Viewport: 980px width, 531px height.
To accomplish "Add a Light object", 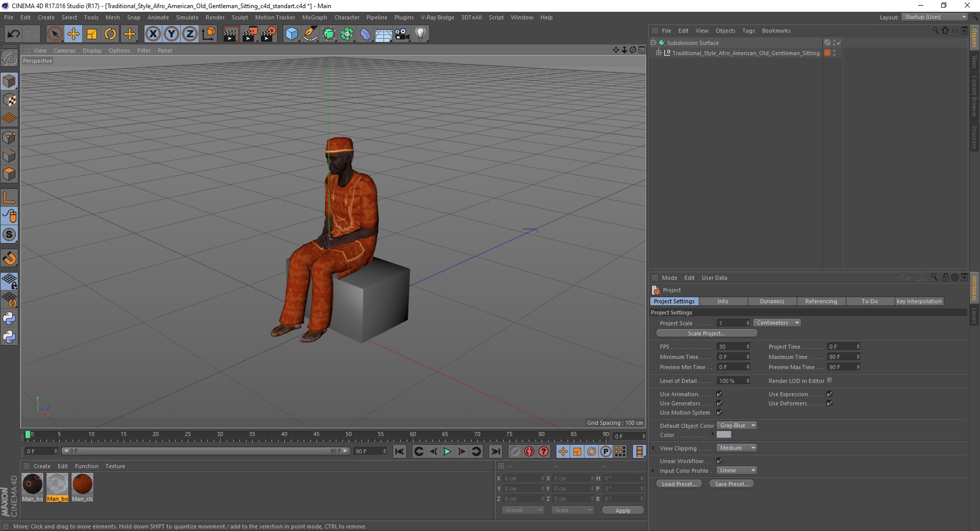I will point(421,34).
